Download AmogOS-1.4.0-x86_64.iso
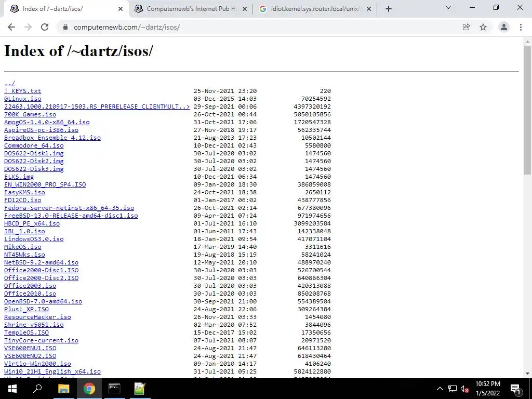 47,122
